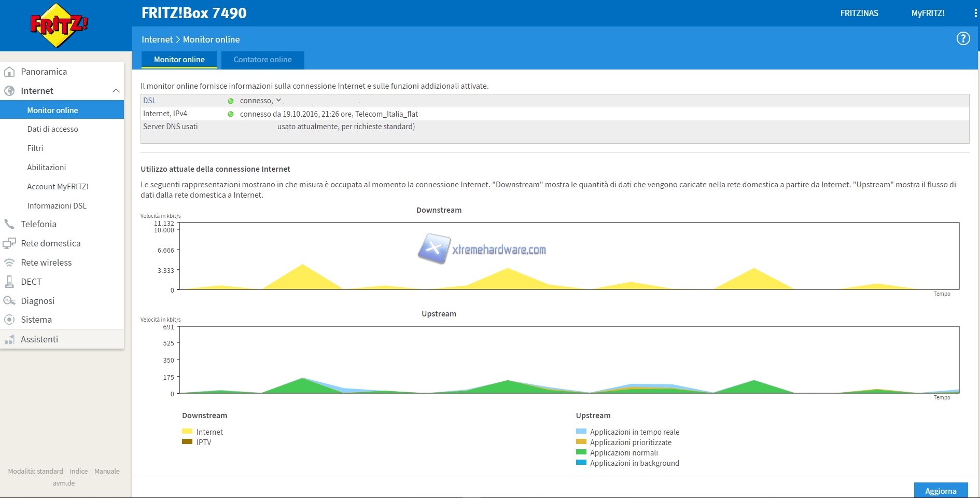Open Informazioni DSL in sidebar
The width and height of the screenshot is (980, 498).
click(x=57, y=206)
